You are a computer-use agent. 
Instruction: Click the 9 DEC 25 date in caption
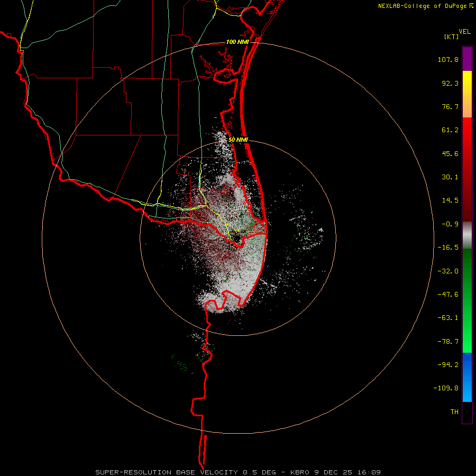[334, 472]
